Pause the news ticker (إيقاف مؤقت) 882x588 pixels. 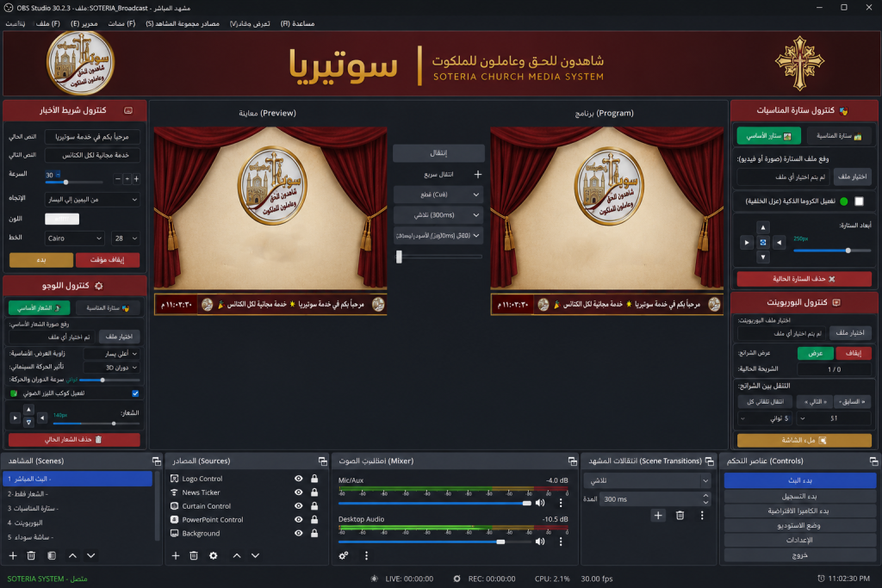(107, 260)
